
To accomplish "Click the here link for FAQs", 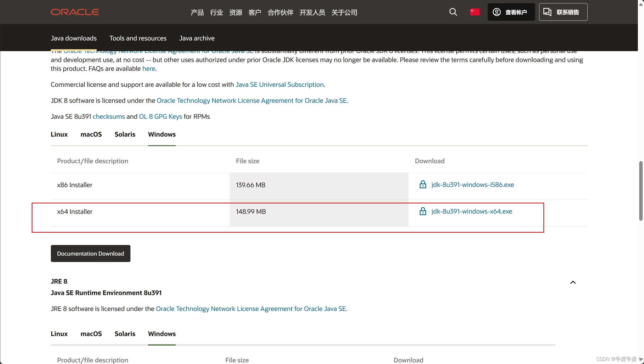I will pos(149,68).
